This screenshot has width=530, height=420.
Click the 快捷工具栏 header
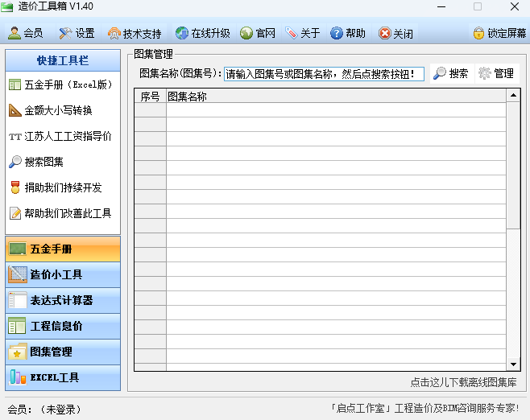63,61
